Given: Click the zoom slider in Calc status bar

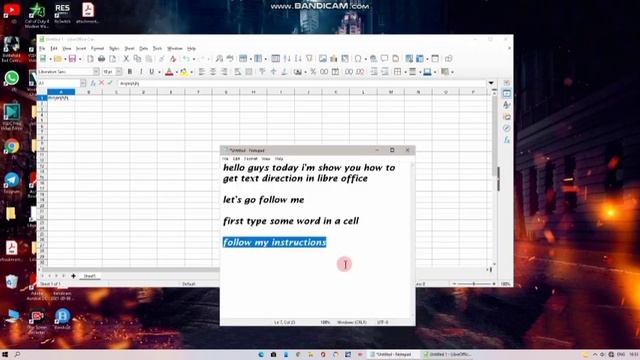Looking at the screenshot, I should (x=474, y=284).
